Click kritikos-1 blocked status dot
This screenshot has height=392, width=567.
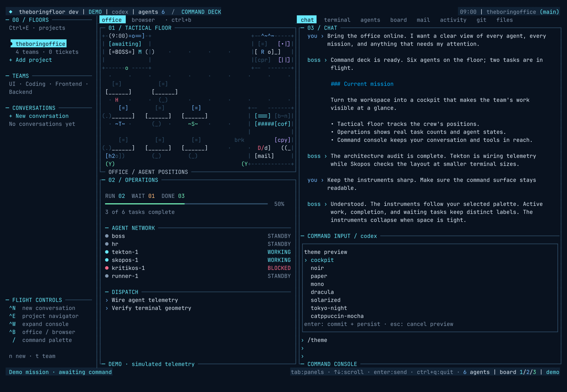107,268
